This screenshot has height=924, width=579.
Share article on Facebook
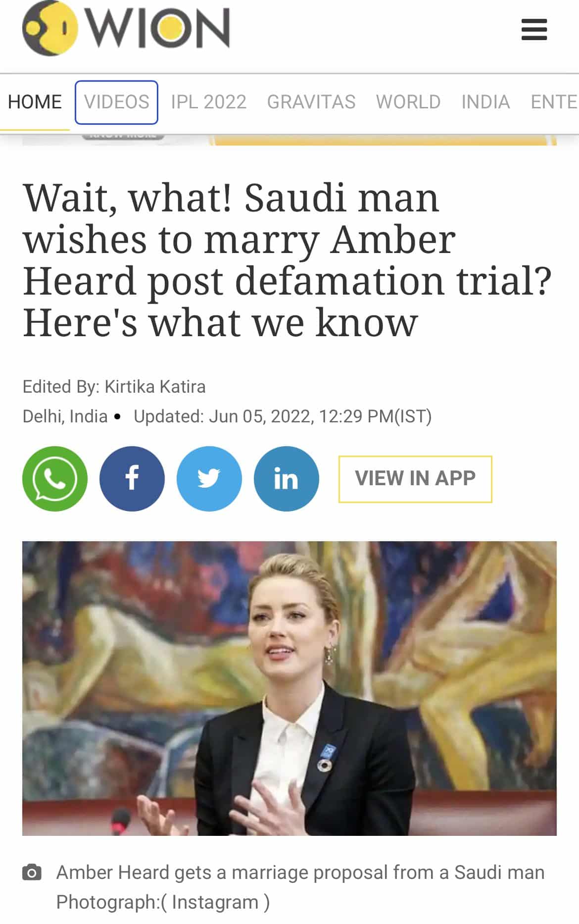(x=132, y=479)
